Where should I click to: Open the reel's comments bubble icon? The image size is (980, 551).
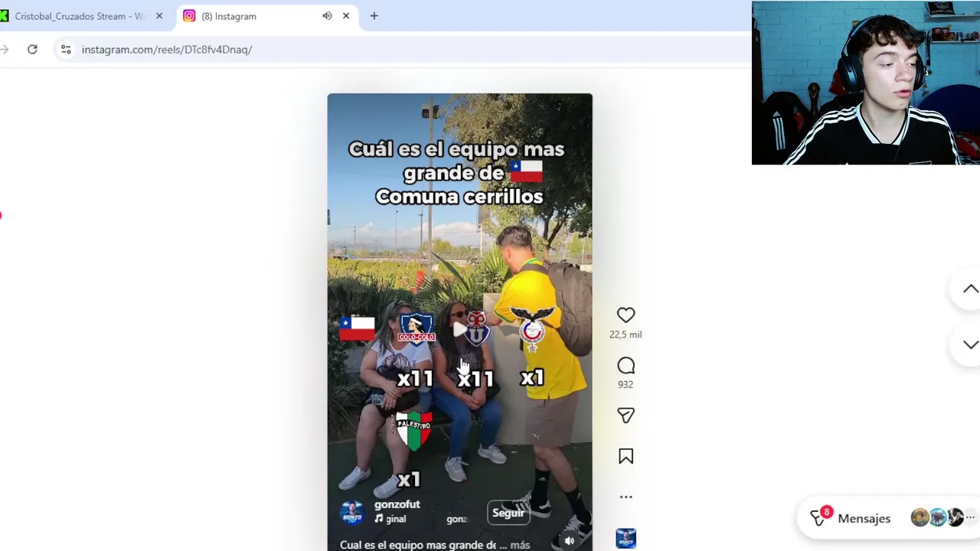click(x=626, y=366)
